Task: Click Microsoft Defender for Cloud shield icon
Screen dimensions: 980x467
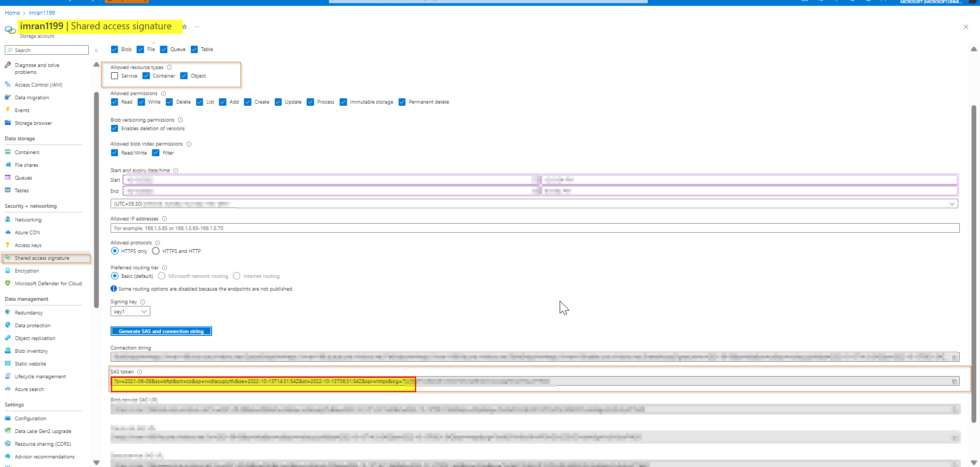Action: pos(7,283)
